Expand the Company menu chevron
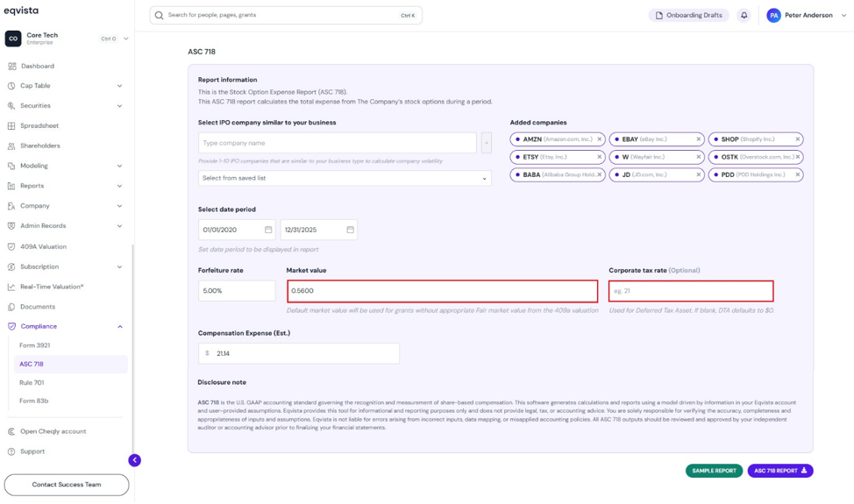 tap(119, 206)
